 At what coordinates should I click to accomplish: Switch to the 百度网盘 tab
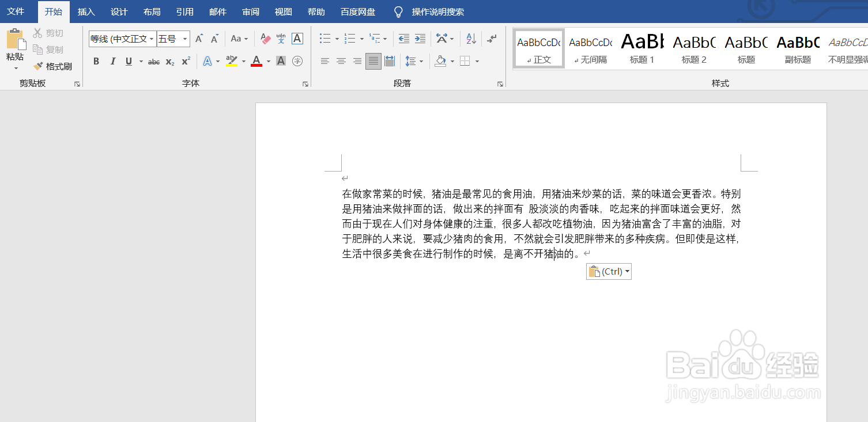click(x=358, y=12)
